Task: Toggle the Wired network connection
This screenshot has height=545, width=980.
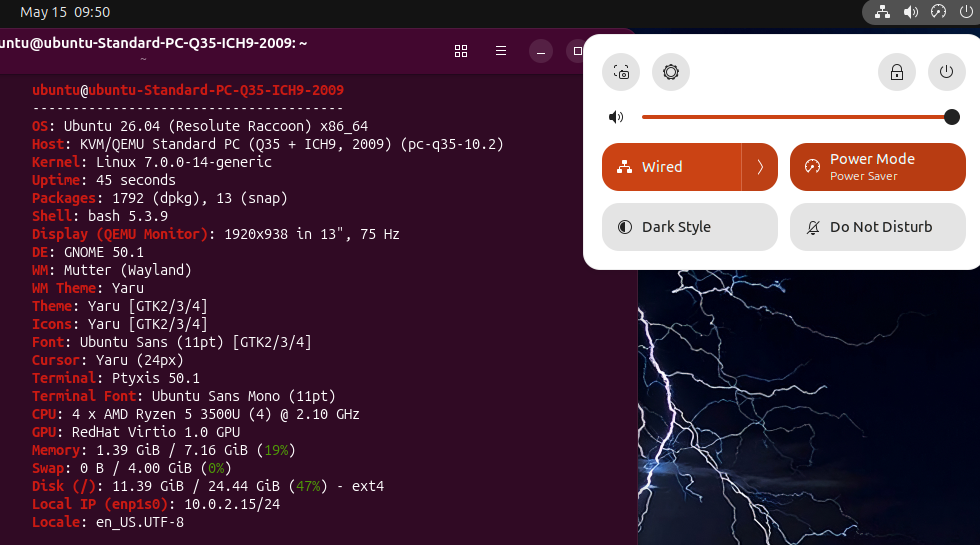Action: click(x=671, y=167)
